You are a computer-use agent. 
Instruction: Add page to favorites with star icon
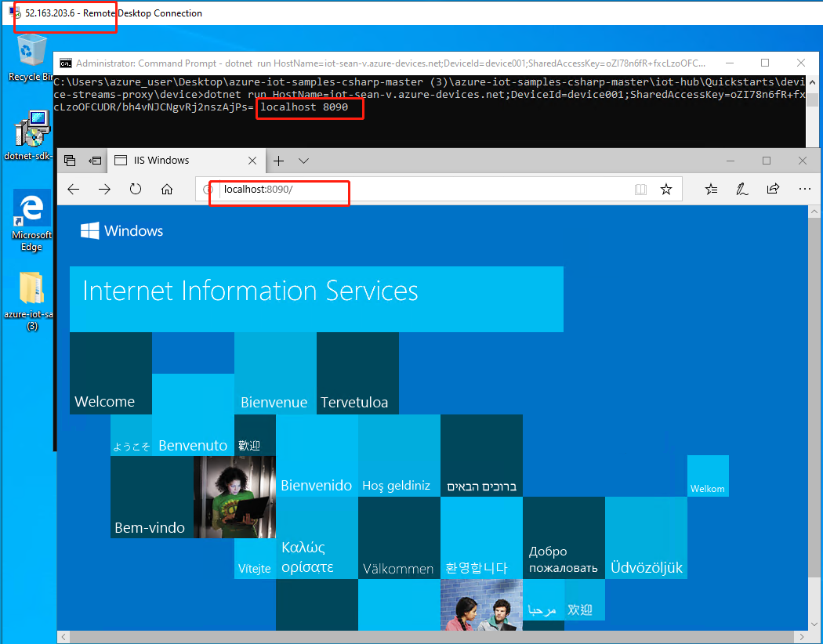[666, 190]
